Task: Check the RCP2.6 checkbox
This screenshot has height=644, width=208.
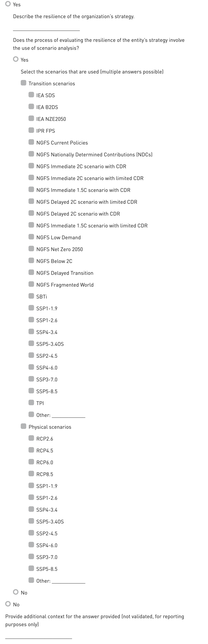Action: pos(31,438)
